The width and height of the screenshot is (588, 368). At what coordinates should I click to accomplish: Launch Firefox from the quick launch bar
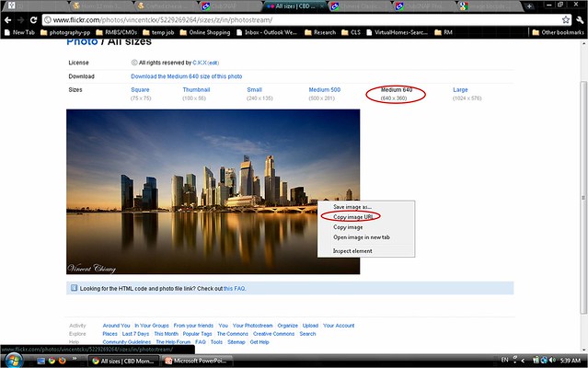[63, 361]
